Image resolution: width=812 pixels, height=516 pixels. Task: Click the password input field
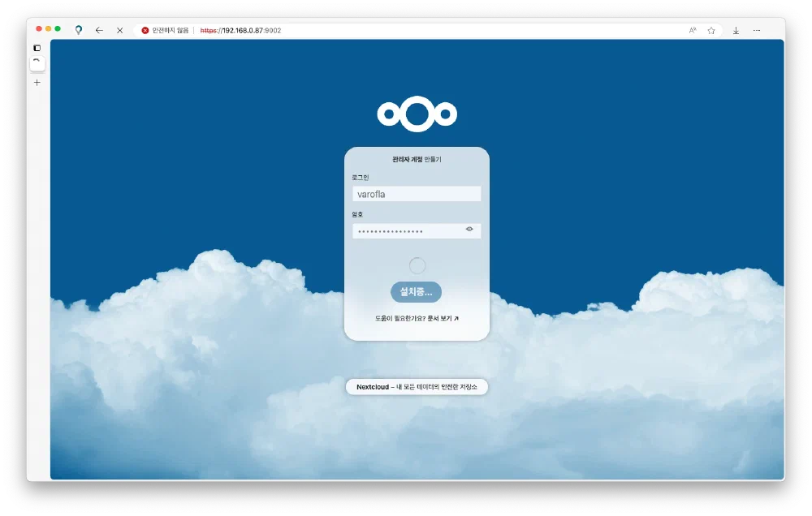pos(408,231)
